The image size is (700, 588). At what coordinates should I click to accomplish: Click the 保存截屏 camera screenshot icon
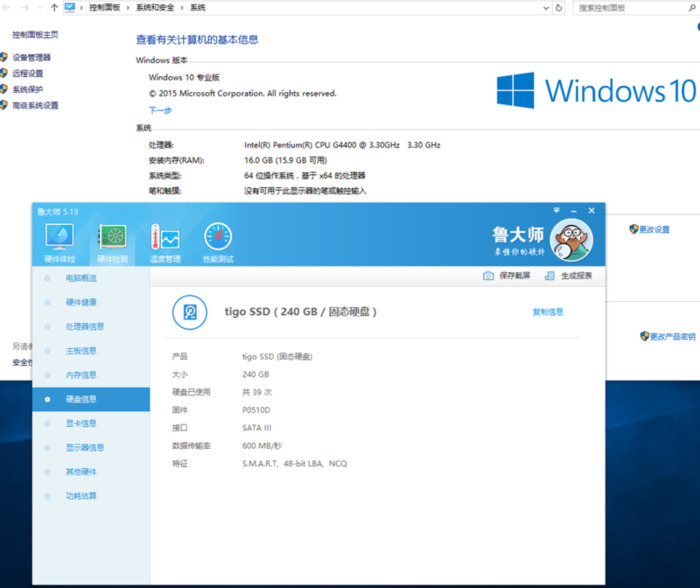tap(488, 276)
